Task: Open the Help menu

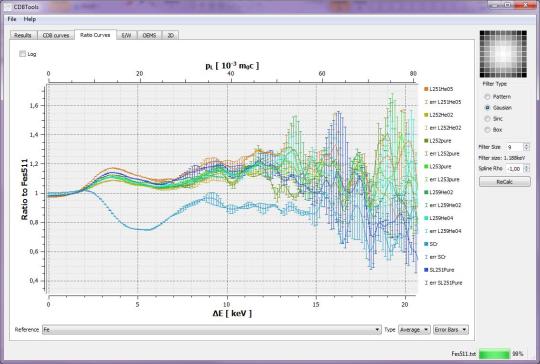Action: 30,19
